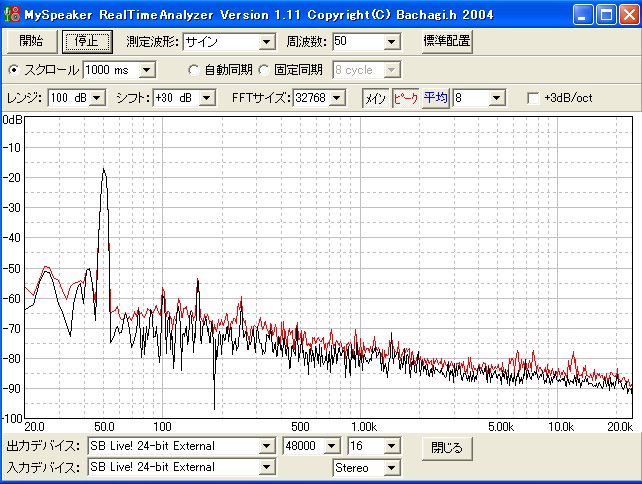The height and width of the screenshot is (484, 642).
Task: Toggle the red ピーク peak button
Action: point(405,98)
